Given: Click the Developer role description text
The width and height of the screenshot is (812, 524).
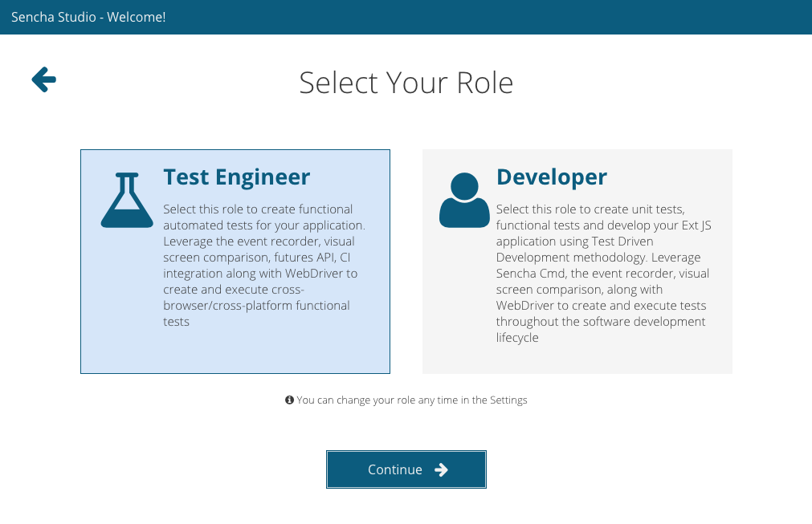Looking at the screenshot, I should click(x=604, y=273).
